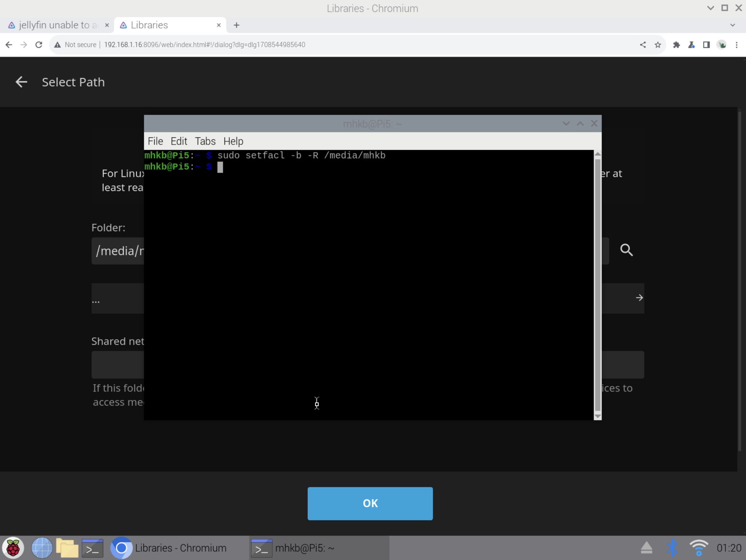Image resolution: width=746 pixels, height=560 pixels.
Task: Open Chromium three-dot menu
Action: (736, 45)
